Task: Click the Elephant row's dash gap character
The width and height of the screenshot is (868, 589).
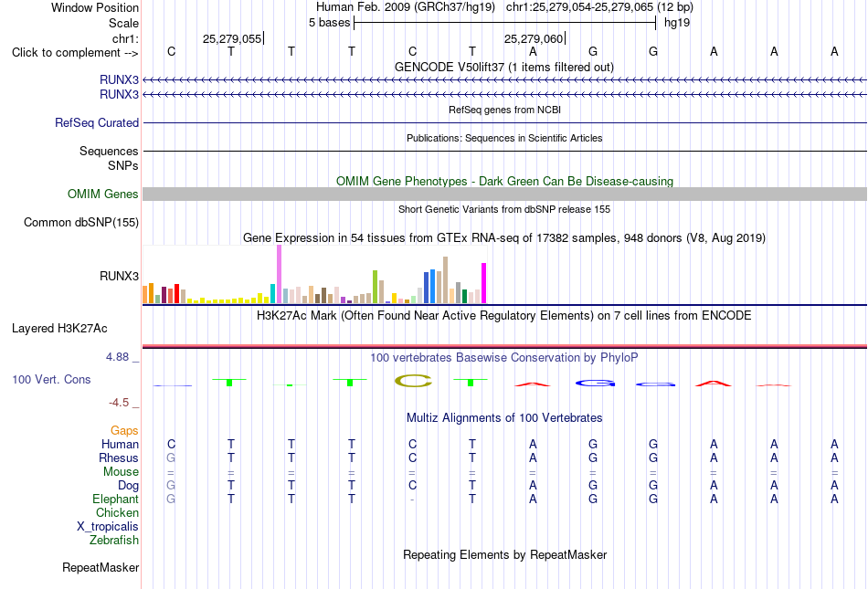Action: 412,500
